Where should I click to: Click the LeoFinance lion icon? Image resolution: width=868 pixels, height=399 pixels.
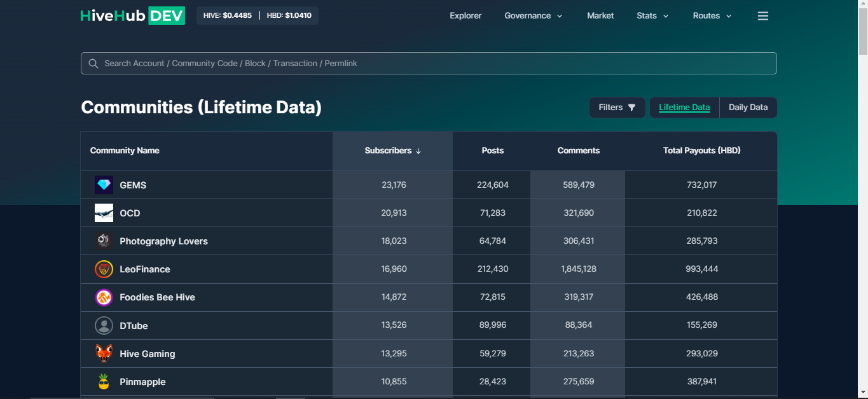(104, 269)
